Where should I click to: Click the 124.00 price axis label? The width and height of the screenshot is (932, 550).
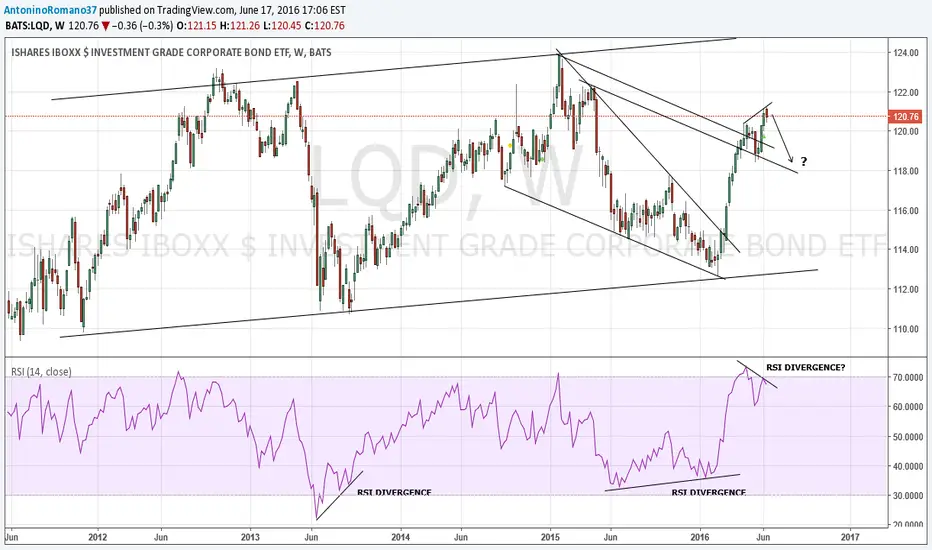(x=906, y=53)
